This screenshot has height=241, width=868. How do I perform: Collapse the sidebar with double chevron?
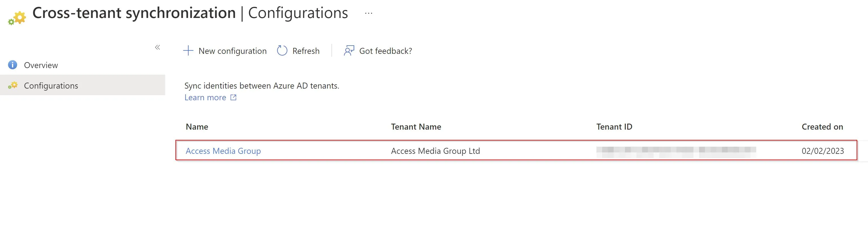[x=157, y=47]
